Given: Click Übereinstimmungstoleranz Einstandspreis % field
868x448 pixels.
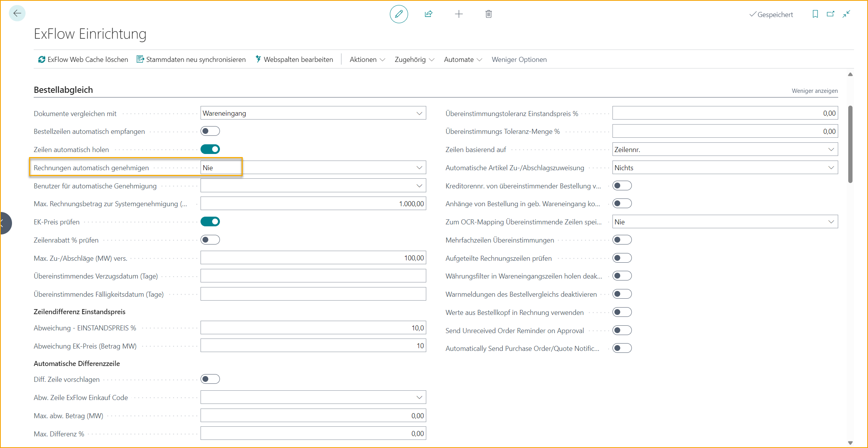Looking at the screenshot, I should point(725,113).
